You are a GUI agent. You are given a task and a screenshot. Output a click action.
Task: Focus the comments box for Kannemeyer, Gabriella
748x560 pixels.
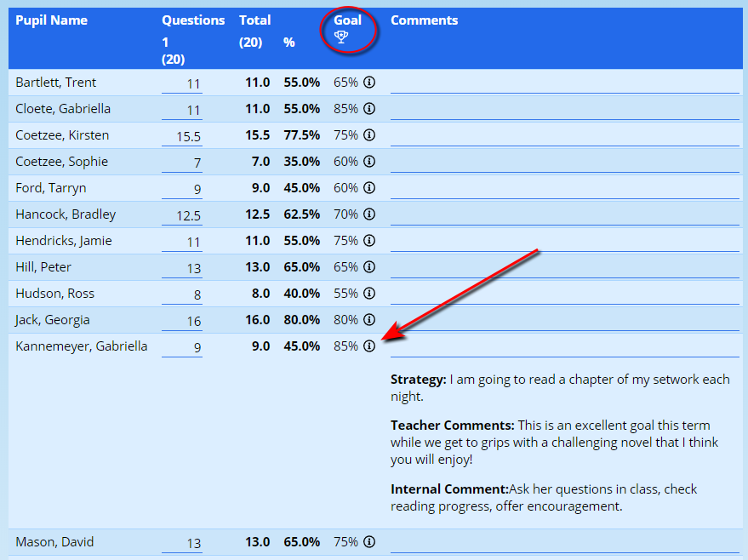[564, 346]
